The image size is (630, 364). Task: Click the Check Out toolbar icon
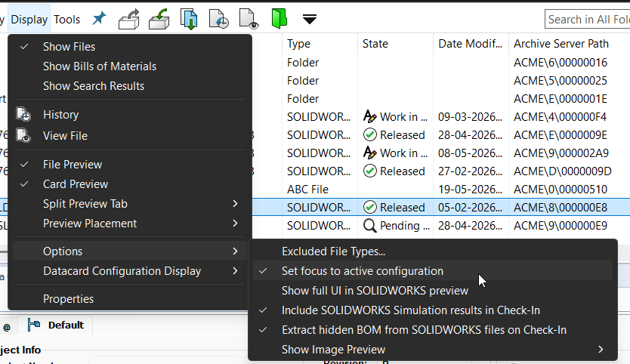(x=129, y=19)
